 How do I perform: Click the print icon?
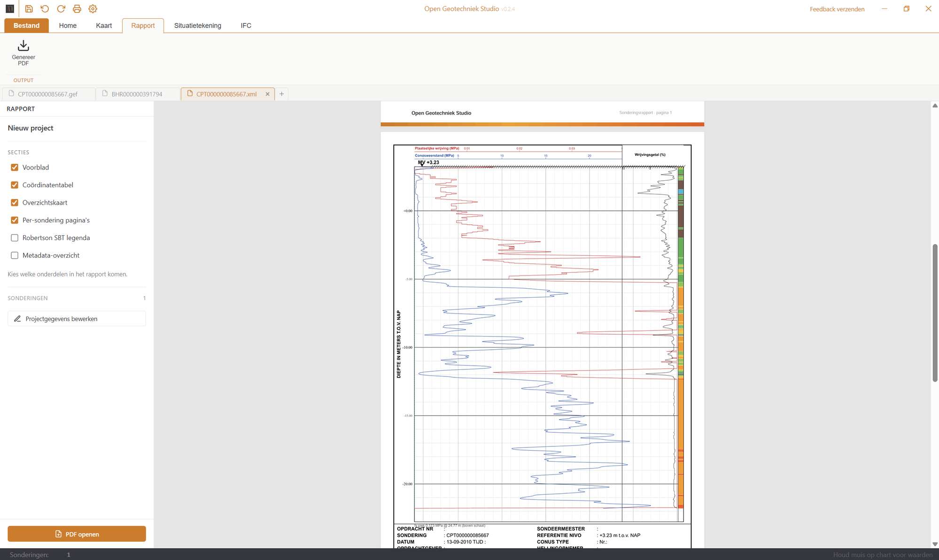[77, 9]
